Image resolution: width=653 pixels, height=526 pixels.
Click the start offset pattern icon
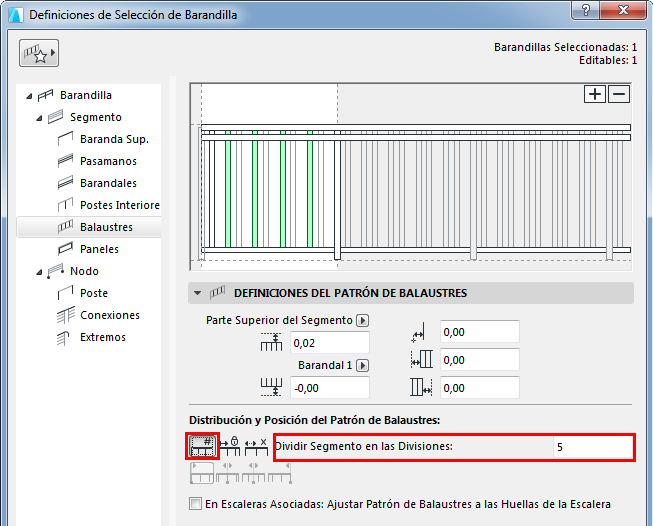pos(421,359)
